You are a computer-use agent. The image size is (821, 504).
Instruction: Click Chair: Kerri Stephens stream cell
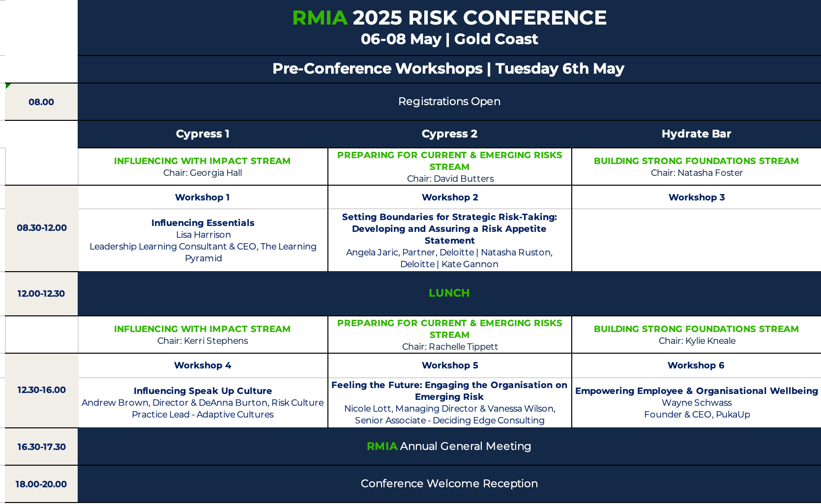point(203,335)
